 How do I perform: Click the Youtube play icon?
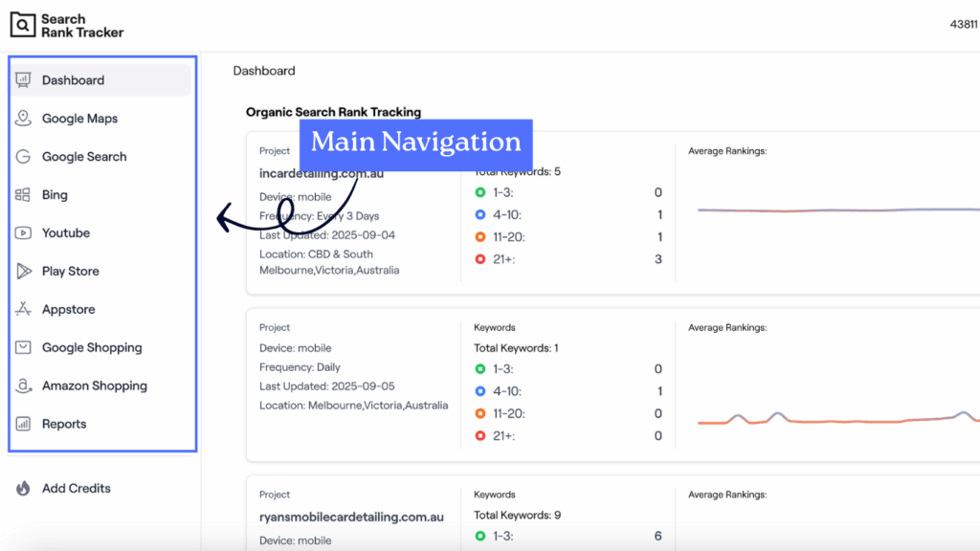(23, 232)
